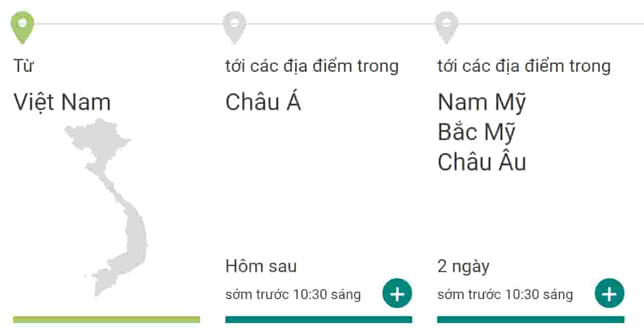Screen dimensions: 644x333
Task: Click the teal bar under the Americas column
Action: point(530,320)
